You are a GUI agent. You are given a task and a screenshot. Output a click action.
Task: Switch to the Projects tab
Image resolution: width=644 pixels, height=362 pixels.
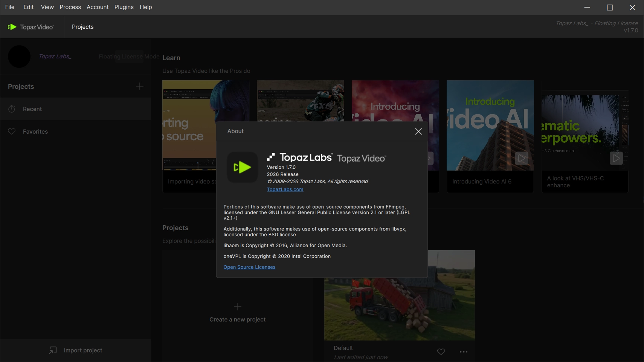pos(83,27)
